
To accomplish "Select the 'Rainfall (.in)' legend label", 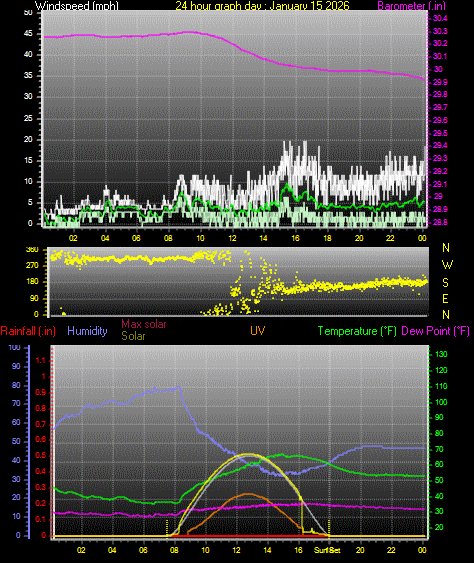I will coord(28,331).
